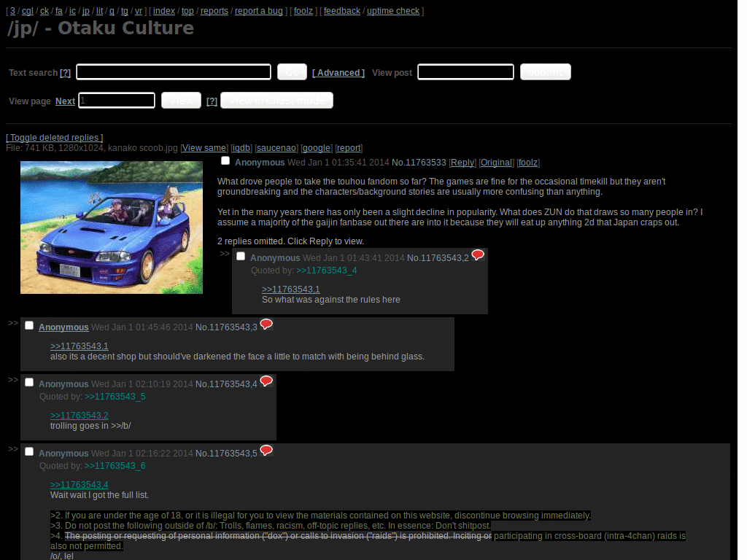Viewport: 747px width, 560px height.
Task: Search image on iqdb
Action: coord(241,148)
